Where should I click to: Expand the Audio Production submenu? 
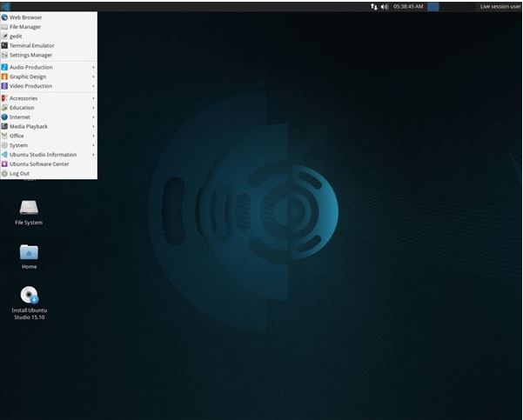(x=93, y=67)
